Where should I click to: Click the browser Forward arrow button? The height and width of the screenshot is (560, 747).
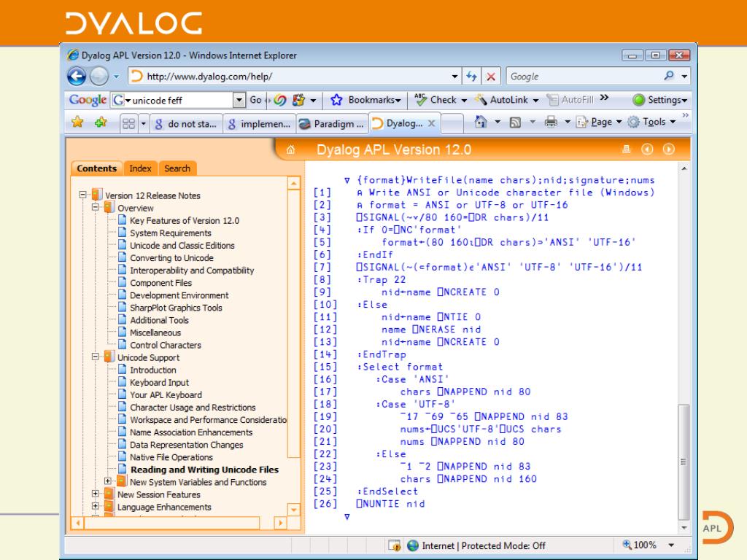pyautogui.click(x=99, y=76)
